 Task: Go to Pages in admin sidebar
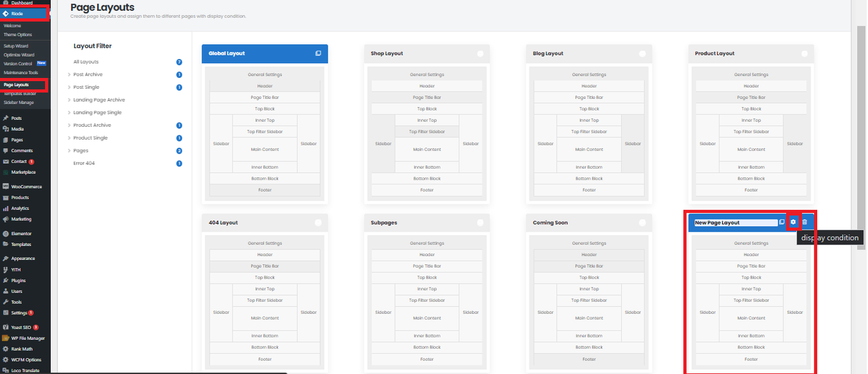(17, 140)
